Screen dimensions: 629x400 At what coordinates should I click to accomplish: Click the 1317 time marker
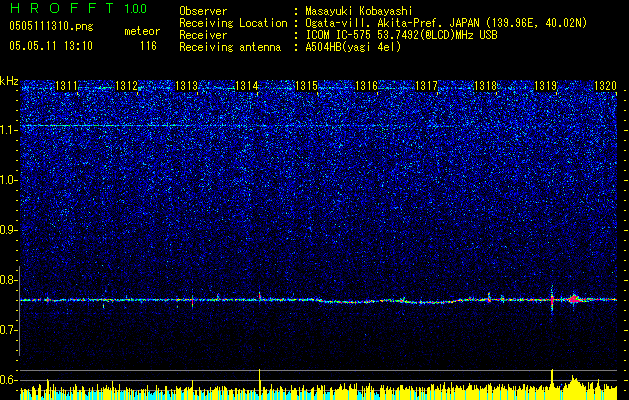[x=426, y=86]
